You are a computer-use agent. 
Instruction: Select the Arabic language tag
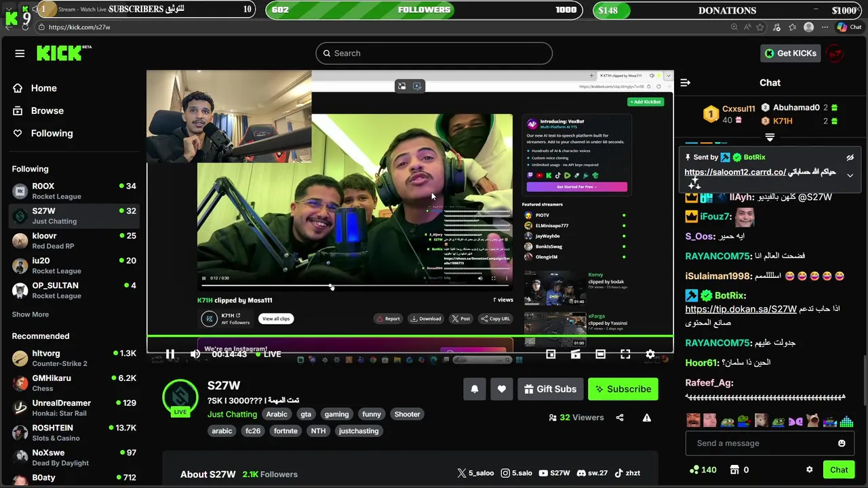[x=277, y=414]
